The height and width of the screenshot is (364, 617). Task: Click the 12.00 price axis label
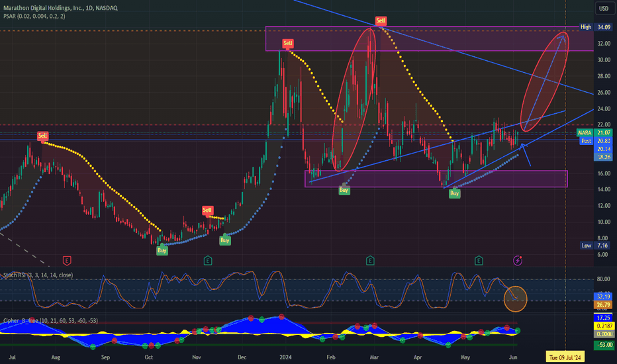(604, 205)
